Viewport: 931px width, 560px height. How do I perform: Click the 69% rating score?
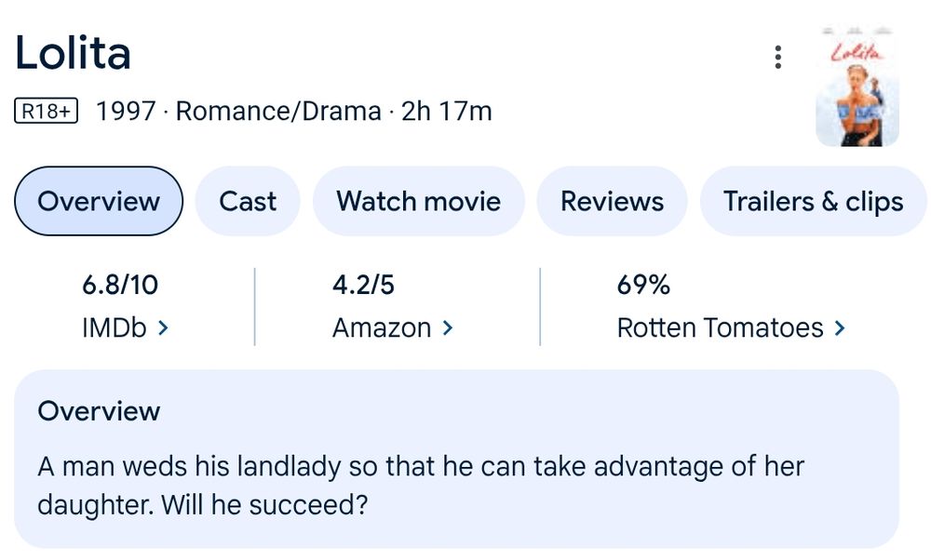point(643,285)
